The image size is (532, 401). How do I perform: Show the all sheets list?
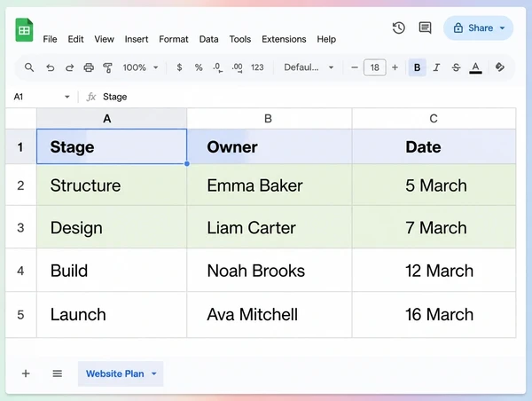tap(58, 373)
